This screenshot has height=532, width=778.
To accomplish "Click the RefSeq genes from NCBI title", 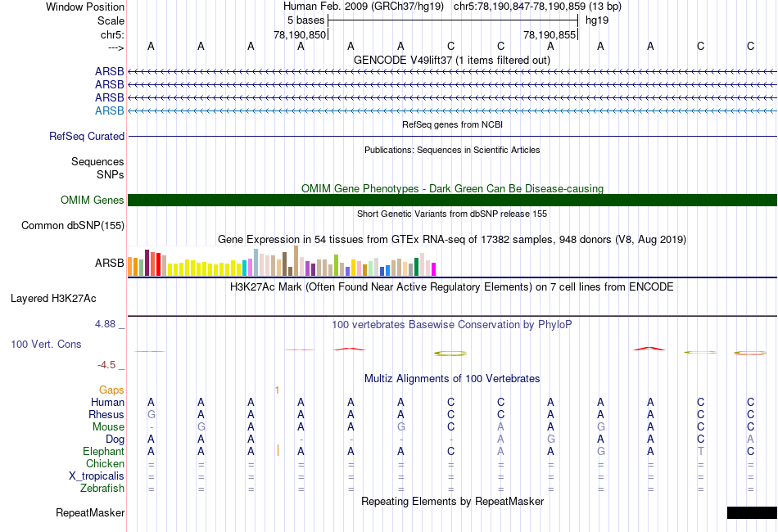I will tap(453, 125).
